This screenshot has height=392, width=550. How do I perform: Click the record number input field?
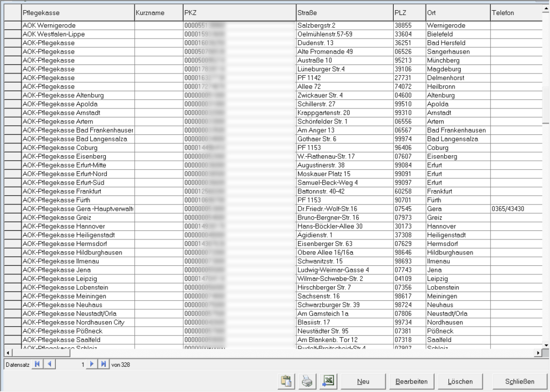click(x=70, y=365)
